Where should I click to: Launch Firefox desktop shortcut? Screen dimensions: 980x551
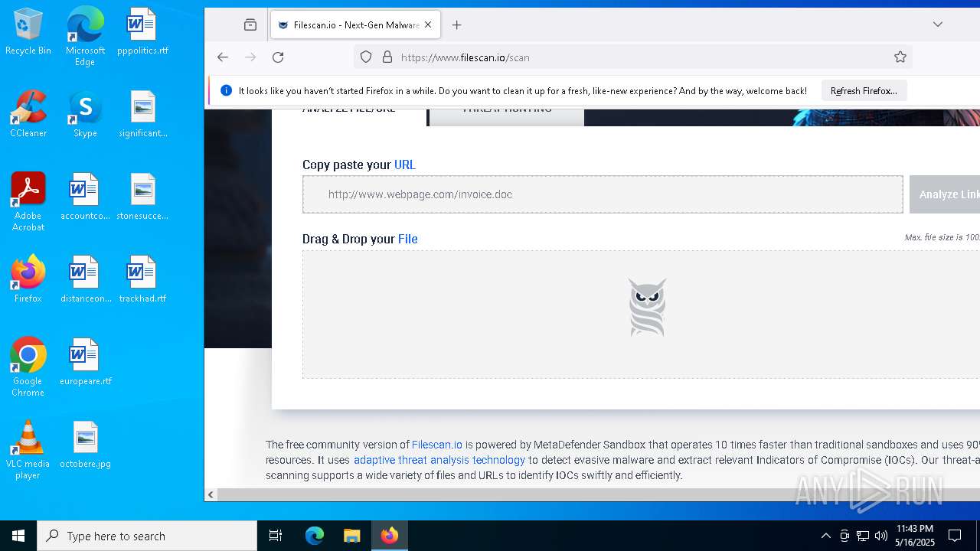[28, 280]
